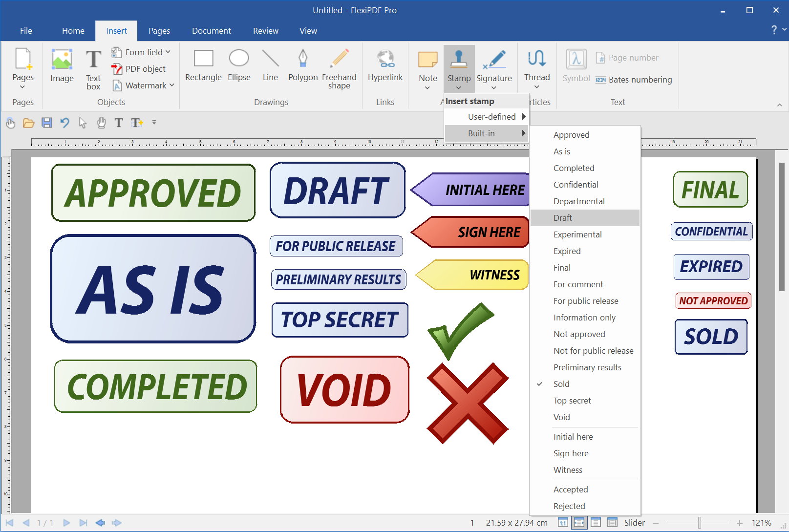The image size is (789, 532).
Task: Uncheck the Sold stamp in the menu
Action: 561,384
